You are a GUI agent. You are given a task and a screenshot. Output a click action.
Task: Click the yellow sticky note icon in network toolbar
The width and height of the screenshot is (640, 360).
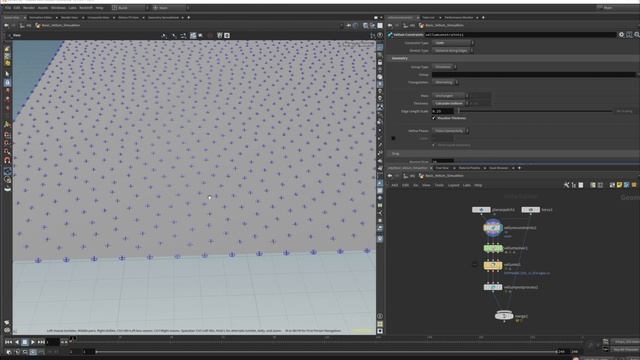point(619,185)
